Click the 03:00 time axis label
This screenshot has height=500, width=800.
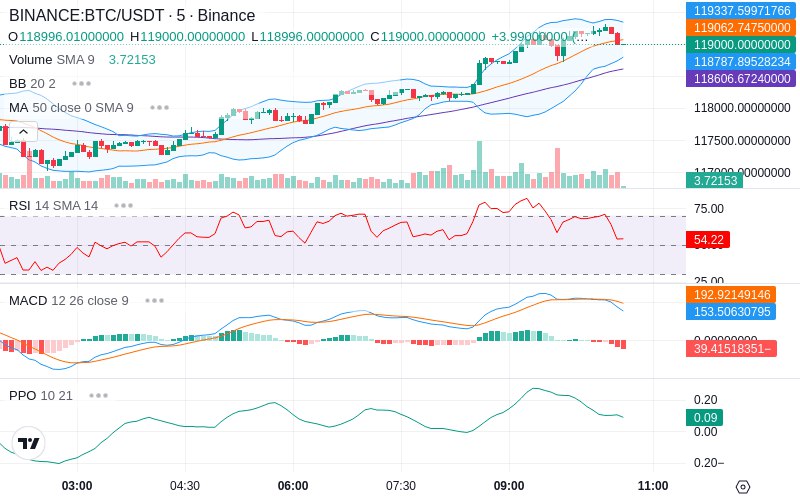[77, 486]
